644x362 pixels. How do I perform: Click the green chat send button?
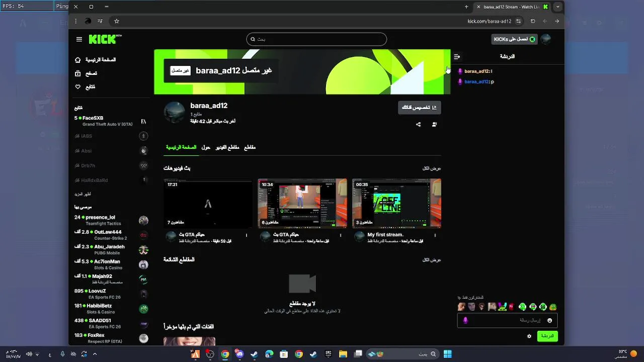(547, 336)
